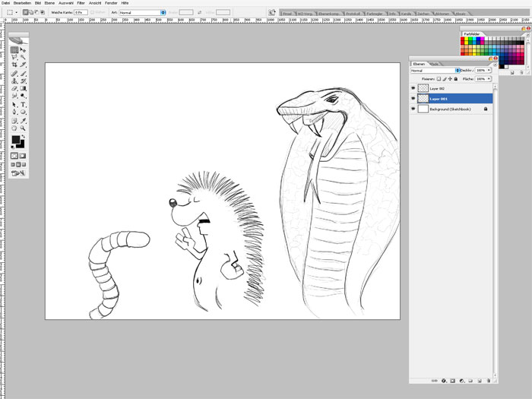Hide the Background (Sketchbook) layer
This screenshot has width=532, height=399.
click(413, 109)
